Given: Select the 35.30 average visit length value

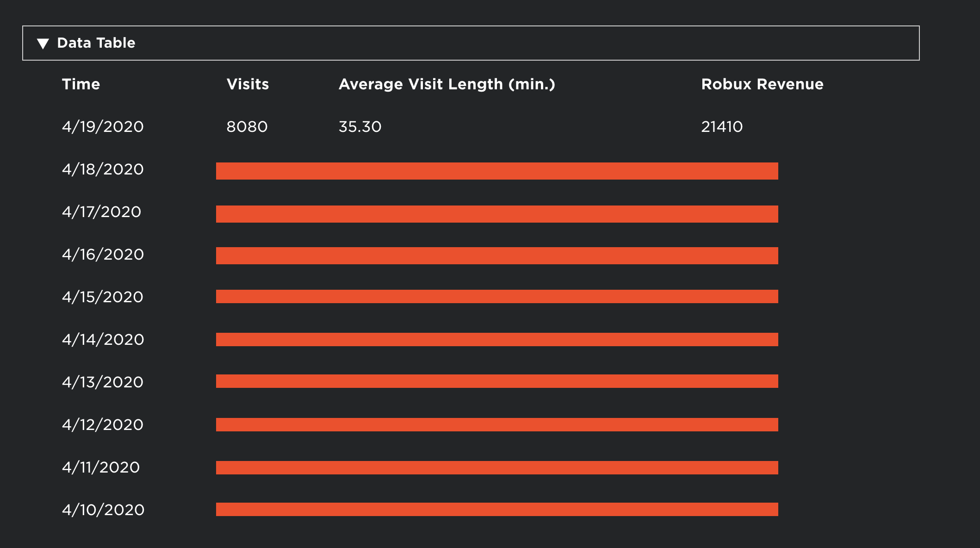Looking at the screenshot, I should point(360,127).
